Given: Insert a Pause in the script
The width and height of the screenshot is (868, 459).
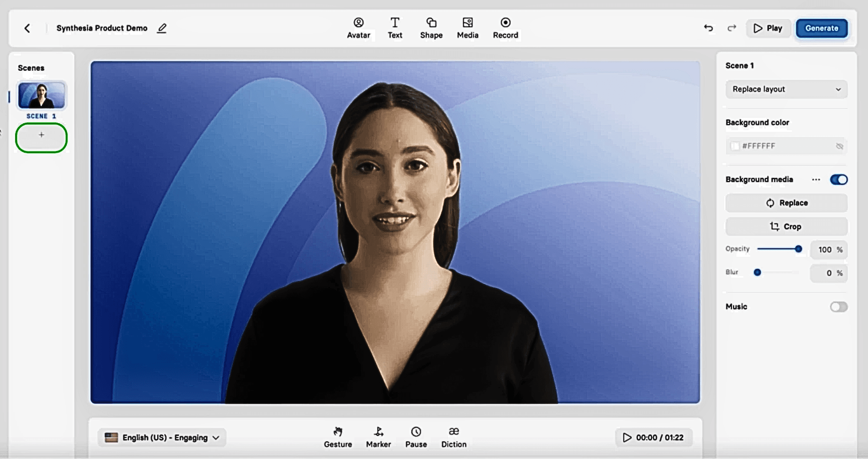Looking at the screenshot, I should click(416, 437).
